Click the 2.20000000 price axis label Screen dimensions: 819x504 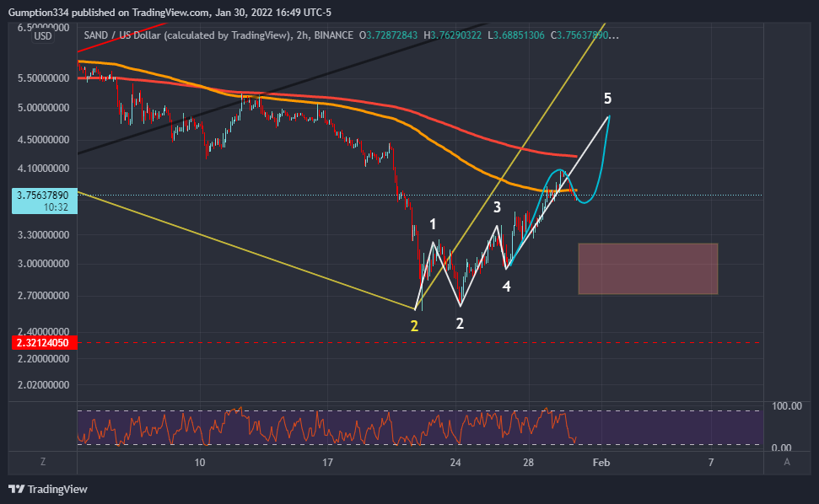coord(43,358)
